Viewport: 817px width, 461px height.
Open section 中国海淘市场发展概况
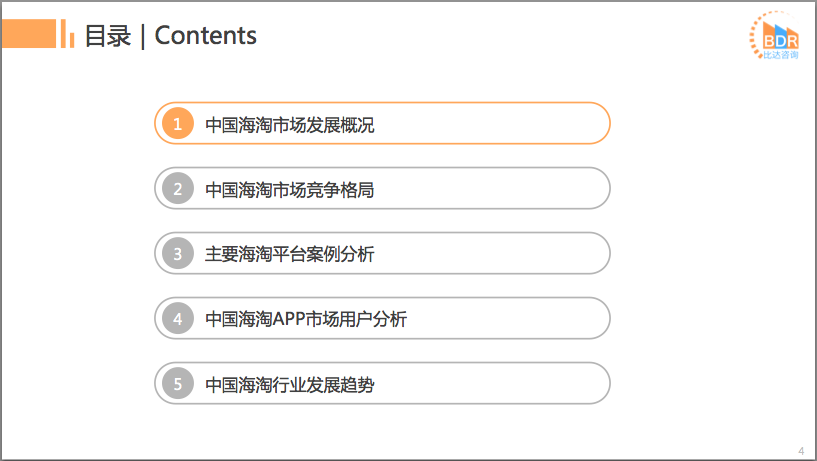tap(289, 125)
